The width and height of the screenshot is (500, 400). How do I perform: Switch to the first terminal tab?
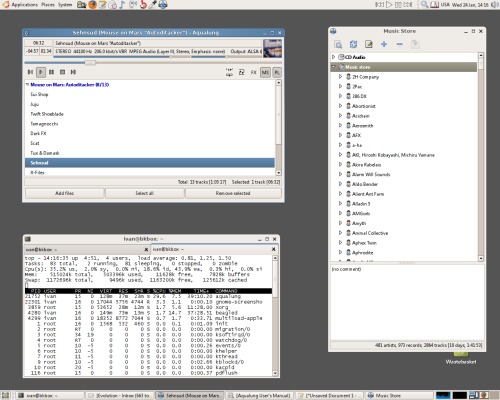point(87,249)
